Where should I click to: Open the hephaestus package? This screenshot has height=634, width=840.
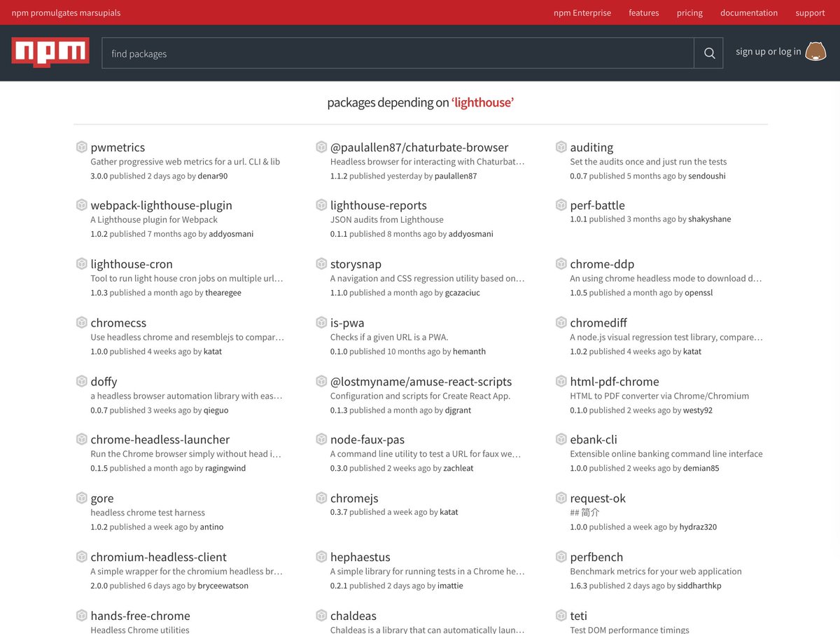pyautogui.click(x=360, y=557)
